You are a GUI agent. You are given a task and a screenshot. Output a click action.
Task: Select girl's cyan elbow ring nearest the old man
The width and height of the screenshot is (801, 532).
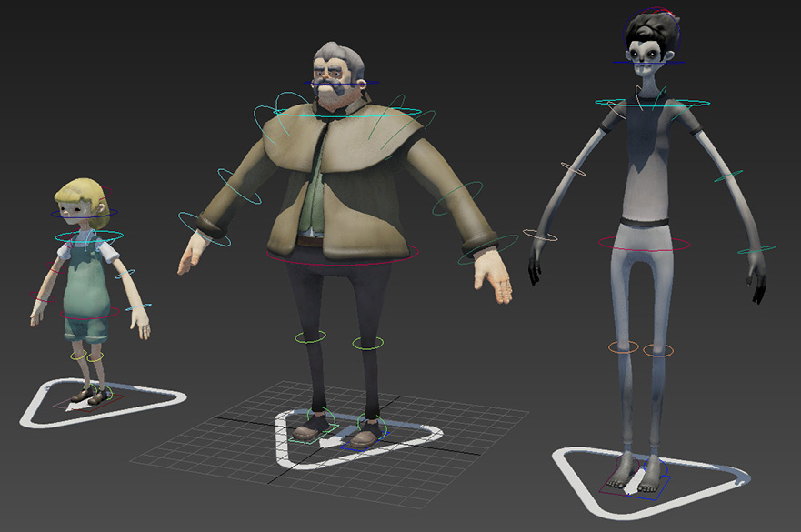coord(125,275)
